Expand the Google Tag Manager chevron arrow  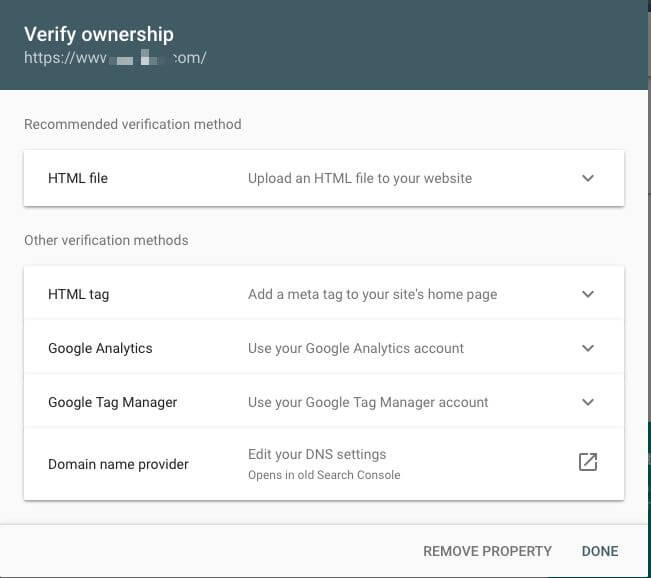588,402
